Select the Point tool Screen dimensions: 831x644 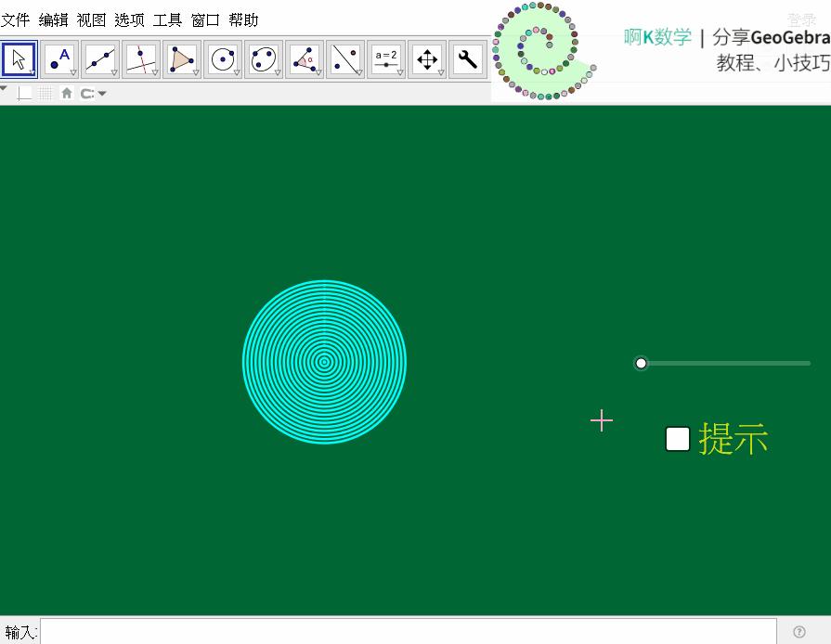[58, 58]
